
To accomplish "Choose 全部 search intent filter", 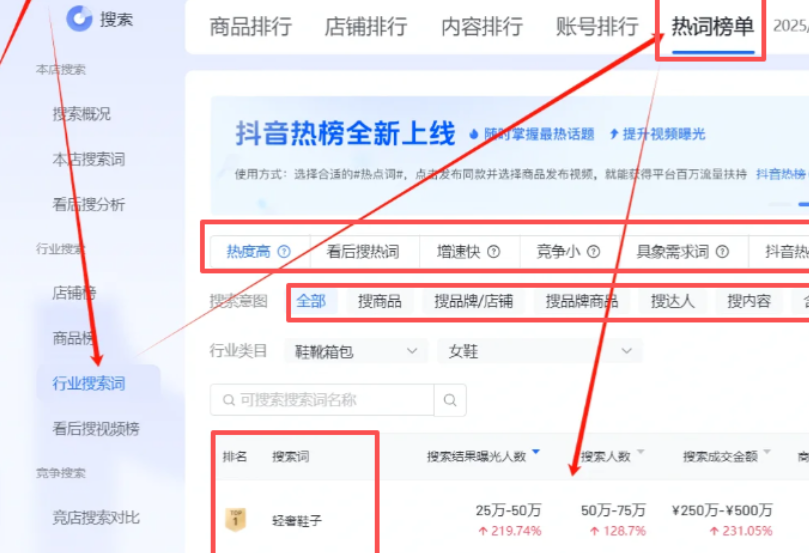I will click(x=311, y=301).
